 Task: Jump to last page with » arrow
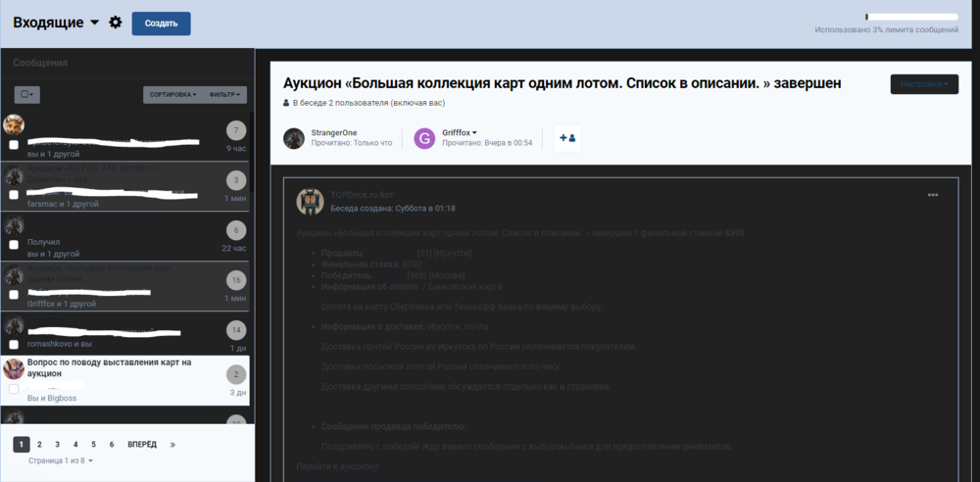coord(172,445)
